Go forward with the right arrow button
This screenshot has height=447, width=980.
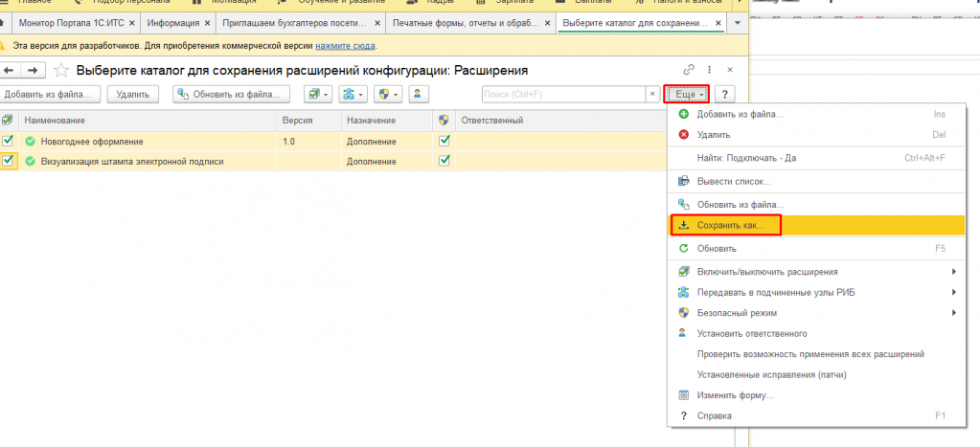pos(34,70)
